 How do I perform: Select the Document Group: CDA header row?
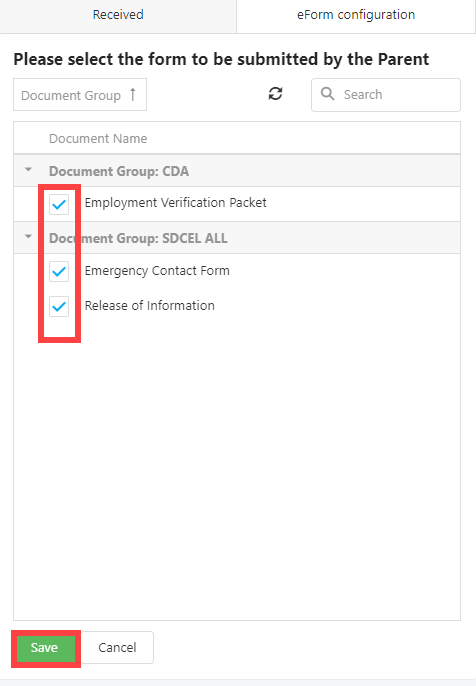[x=237, y=171]
